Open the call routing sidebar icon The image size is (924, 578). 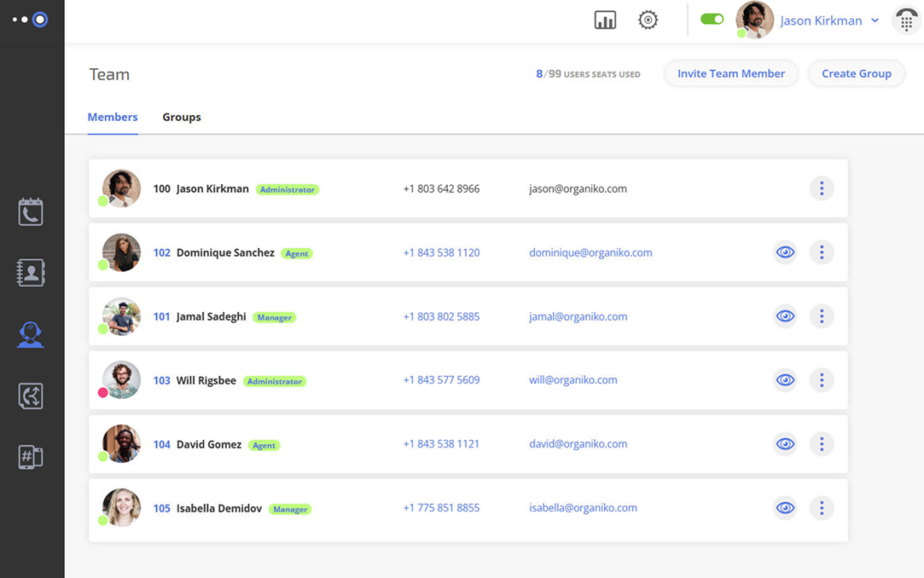[x=31, y=396]
